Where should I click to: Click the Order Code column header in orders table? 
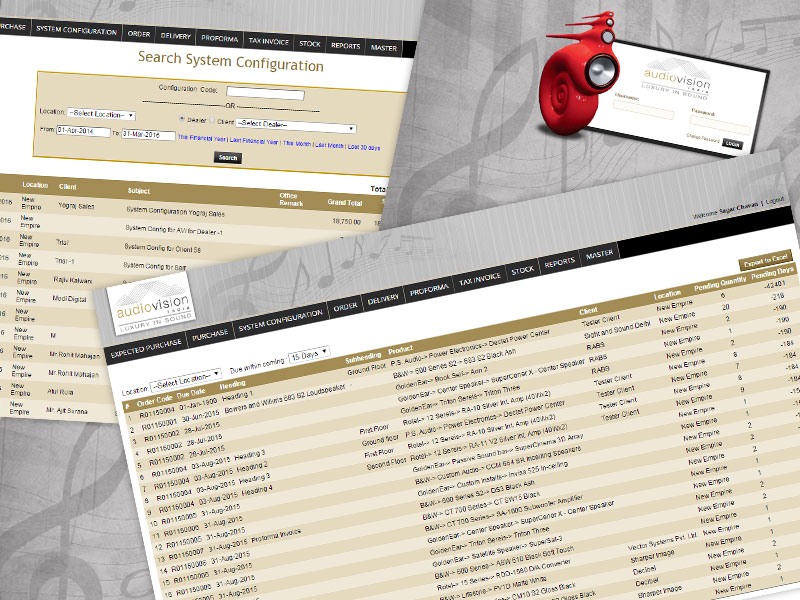154,402
